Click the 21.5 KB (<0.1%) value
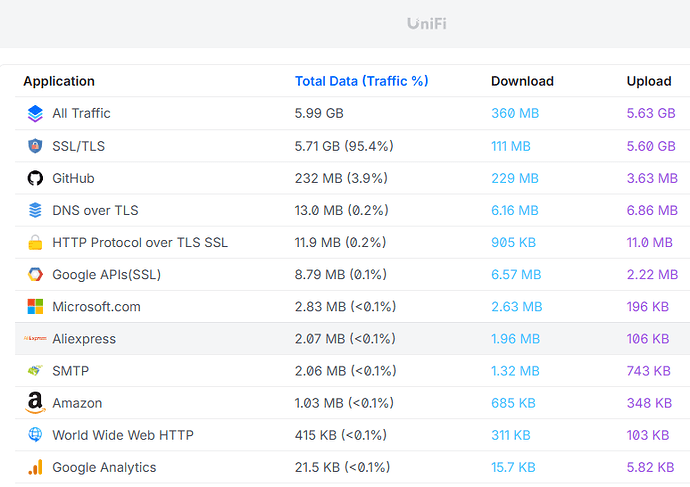This screenshot has height=487, width=690. [x=342, y=467]
